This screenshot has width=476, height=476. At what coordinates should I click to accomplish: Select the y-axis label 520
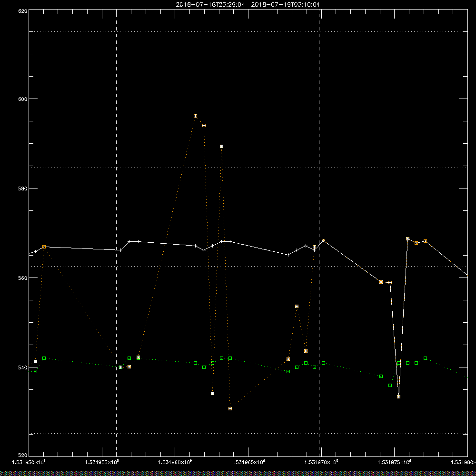pos(22,456)
